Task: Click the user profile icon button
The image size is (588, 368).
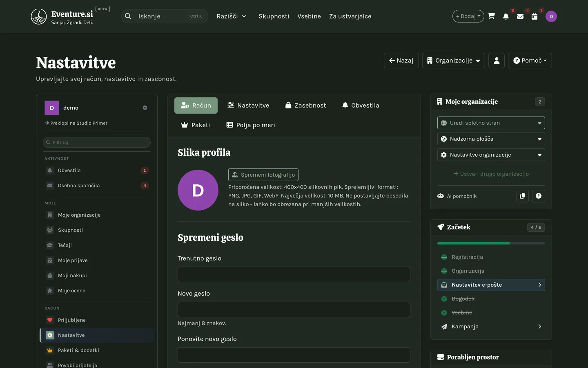Action: point(497,61)
